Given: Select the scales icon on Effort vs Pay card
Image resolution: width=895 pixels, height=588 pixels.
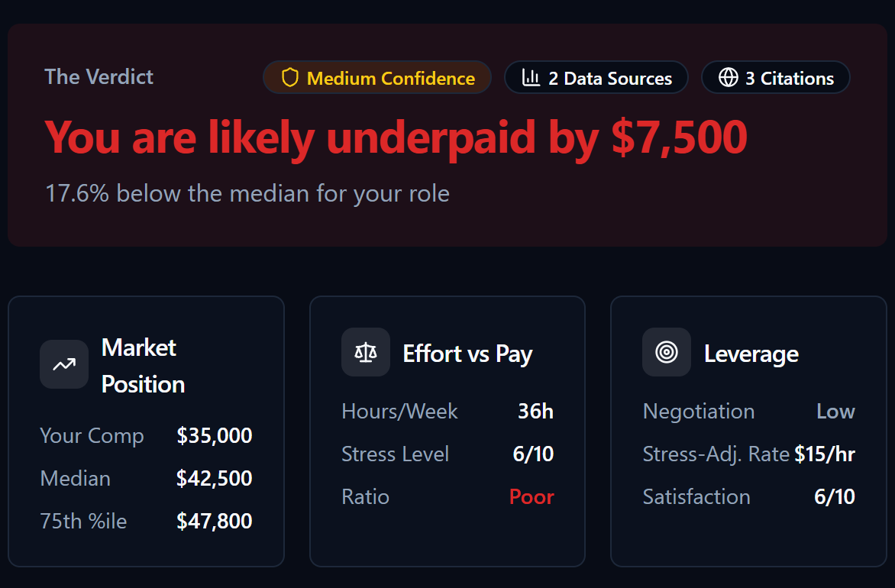Looking at the screenshot, I should [x=365, y=352].
